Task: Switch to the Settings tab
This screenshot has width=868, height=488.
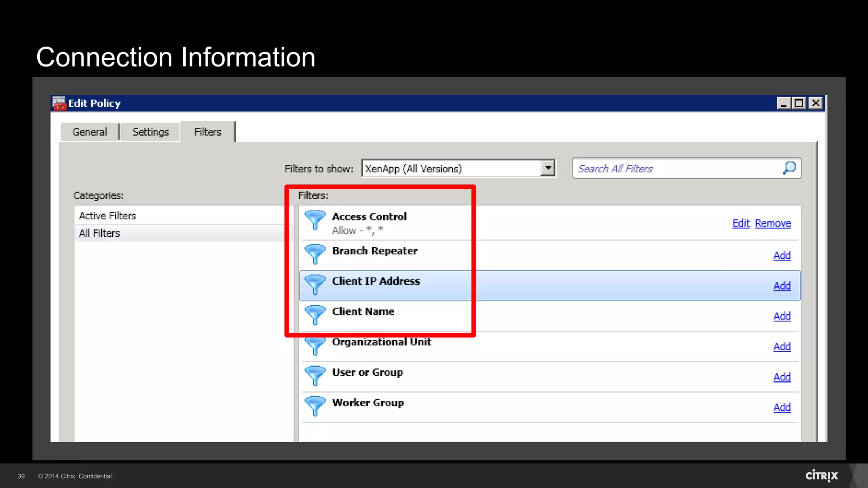Action: point(150,132)
